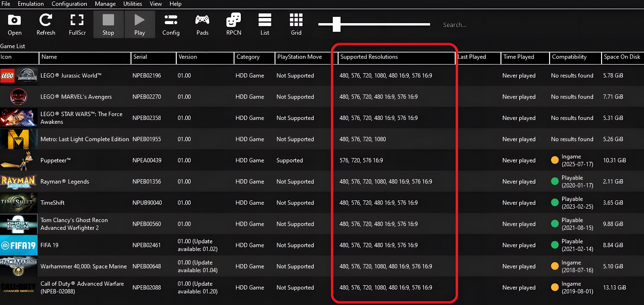
Task: Select the TimeShift game icon
Action: (19, 203)
